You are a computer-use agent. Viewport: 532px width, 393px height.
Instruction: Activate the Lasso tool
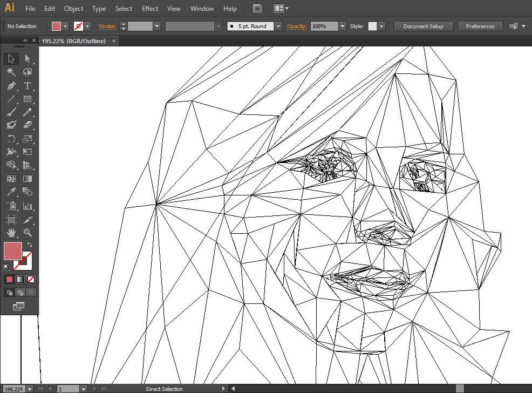[28, 72]
